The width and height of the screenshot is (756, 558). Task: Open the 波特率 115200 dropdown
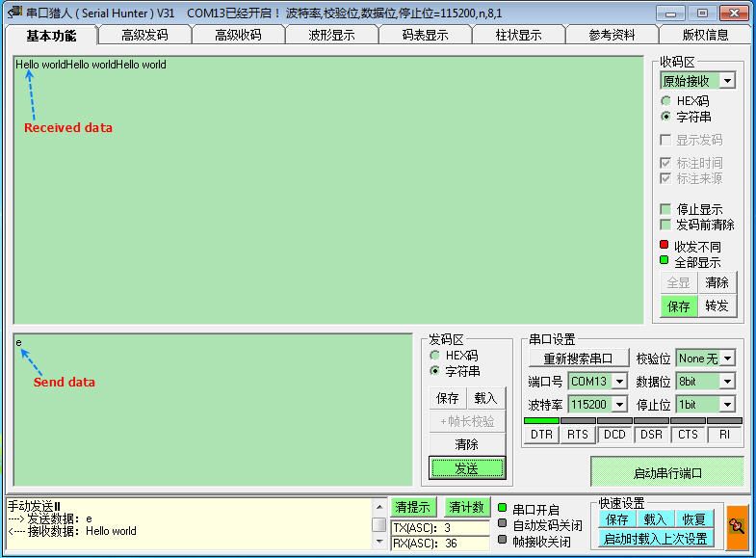point(619,404)
